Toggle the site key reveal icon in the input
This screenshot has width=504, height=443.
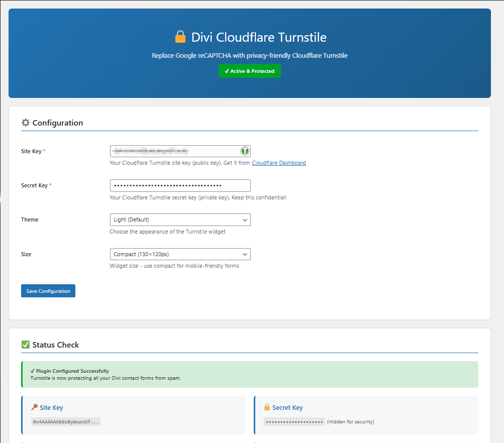[x=245, y=151]
